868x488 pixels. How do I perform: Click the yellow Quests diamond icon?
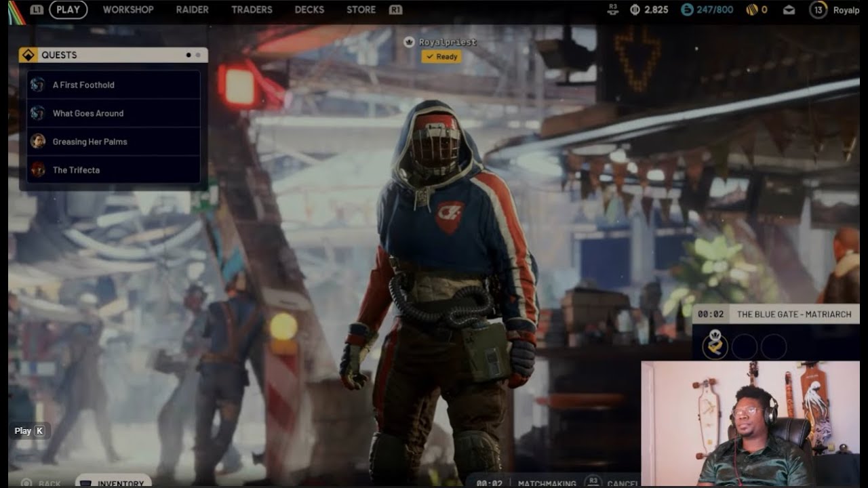[28, 55]
